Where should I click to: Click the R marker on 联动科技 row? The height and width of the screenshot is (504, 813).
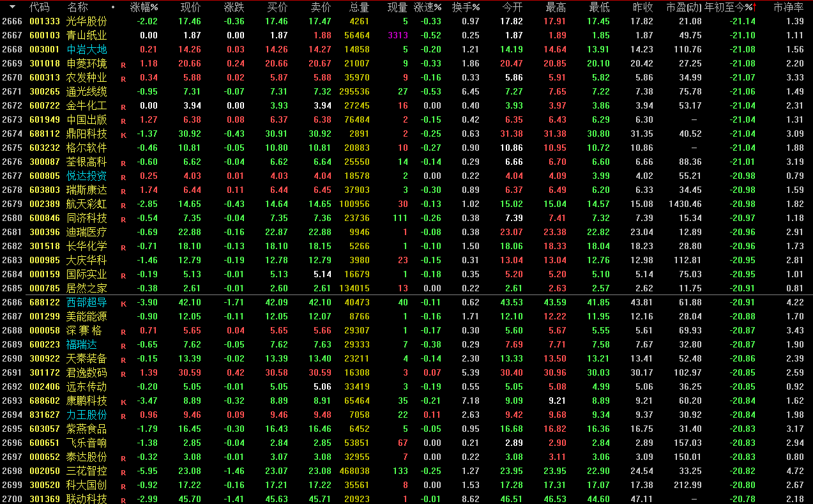click(x=123, y=500)
